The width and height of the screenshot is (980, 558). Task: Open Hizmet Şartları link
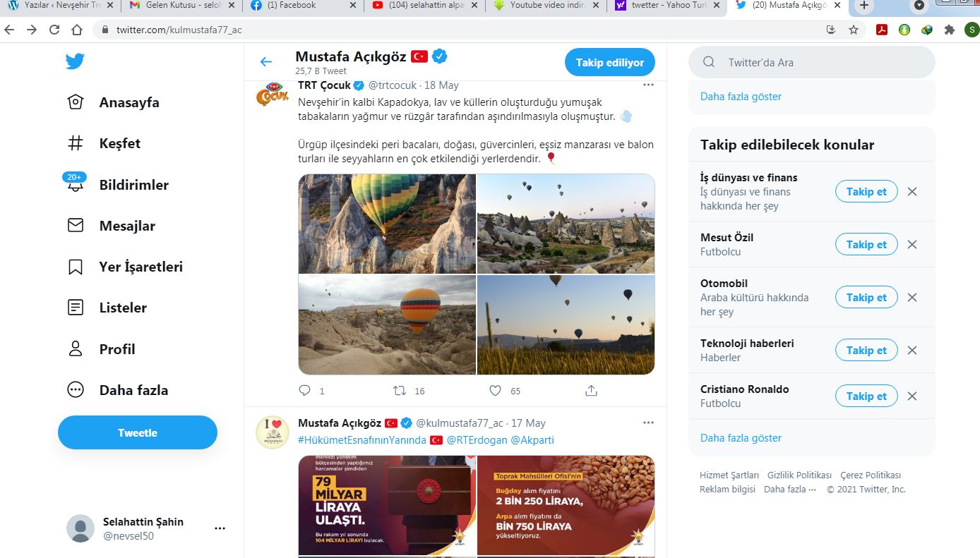(729, 475)
